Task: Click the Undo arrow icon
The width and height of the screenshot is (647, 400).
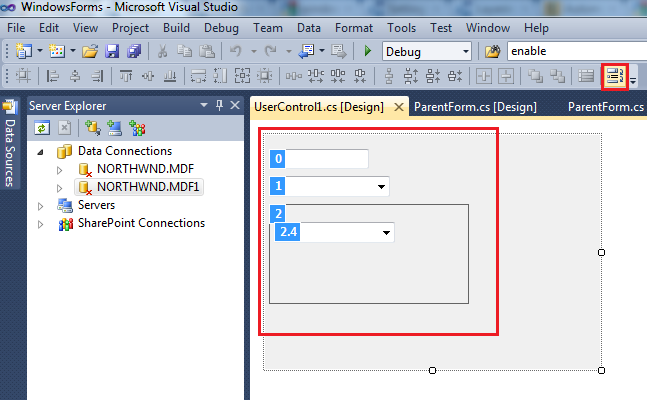Action: pyautogui.click(x=236, y=51)
